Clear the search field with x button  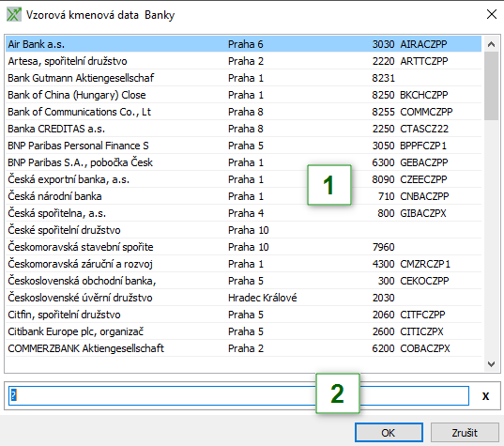tap(485, 396)
